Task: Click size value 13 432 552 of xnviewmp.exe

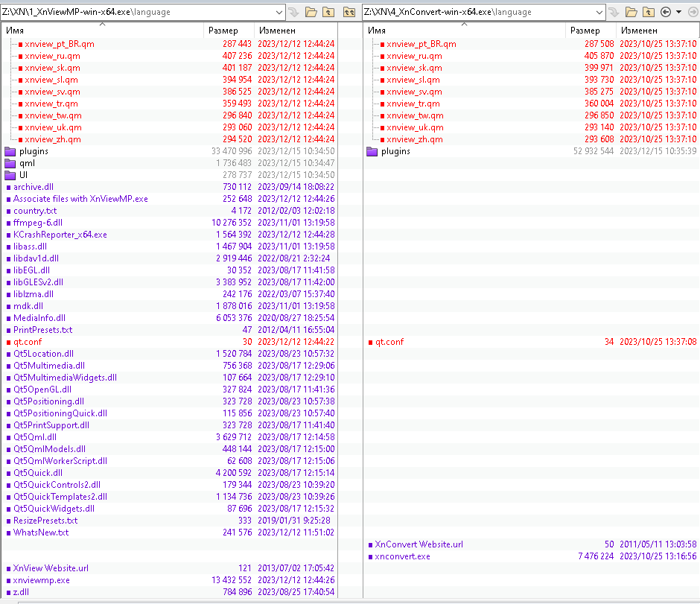Action: click(232, 580)
